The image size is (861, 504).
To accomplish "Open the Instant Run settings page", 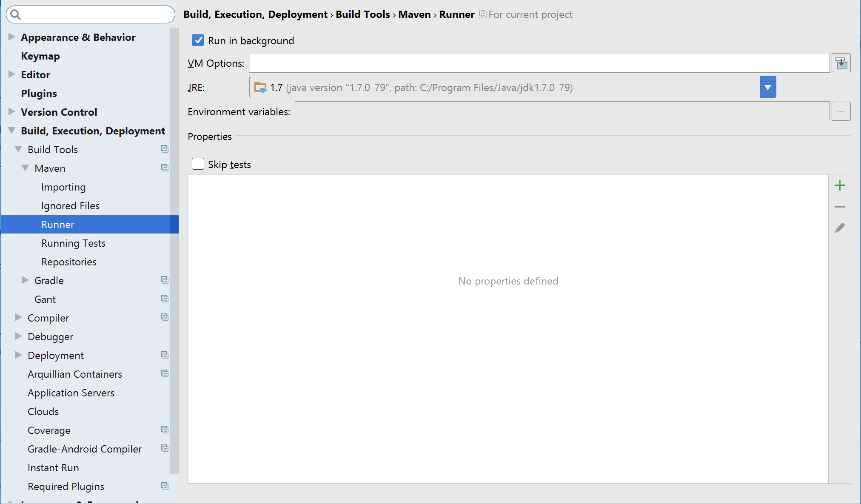I will (x=53, y=468).
